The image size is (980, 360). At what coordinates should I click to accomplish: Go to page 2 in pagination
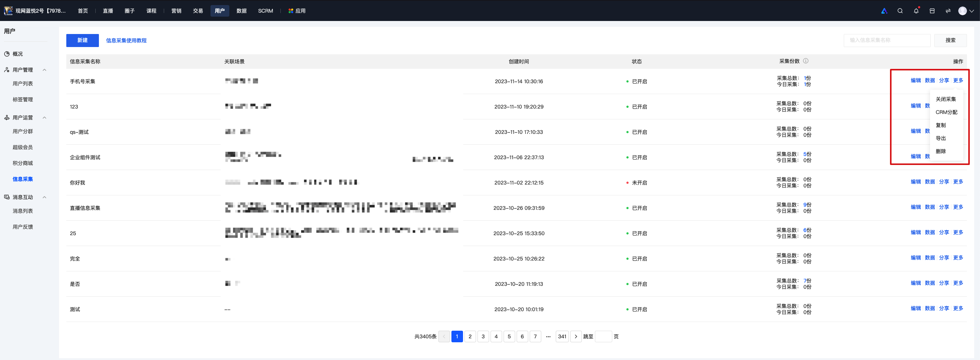point(470,336)
